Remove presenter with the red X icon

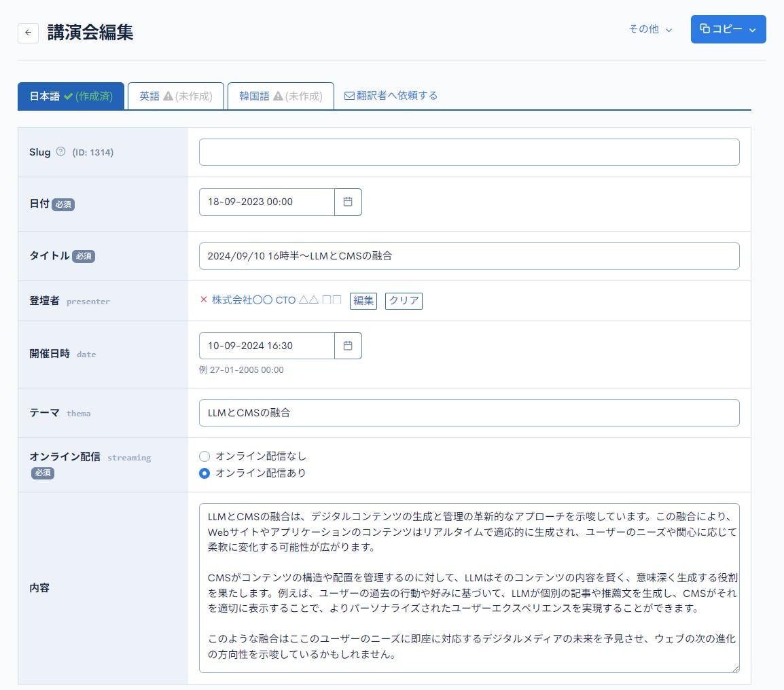(x=203, y=299)
